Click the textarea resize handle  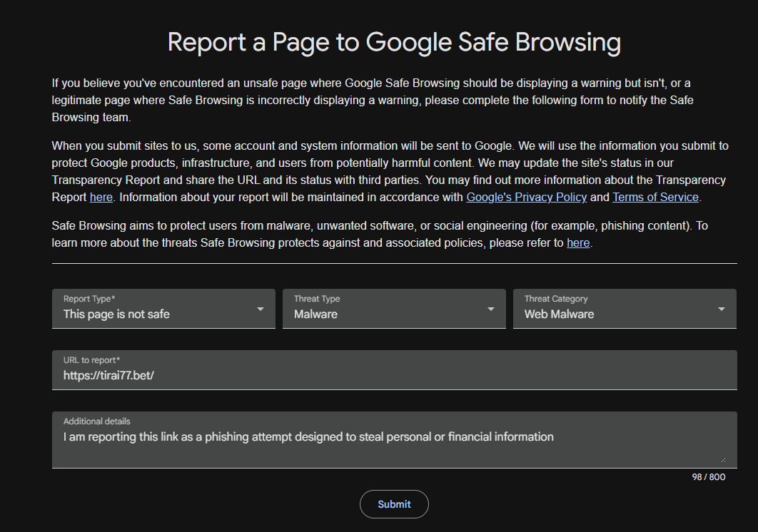click(x=723, y=459)
